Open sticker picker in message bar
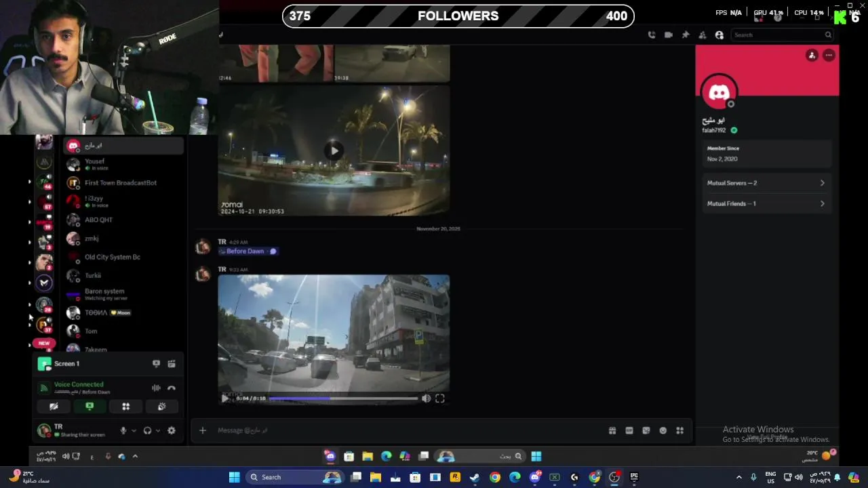 [x=646, y=430]
